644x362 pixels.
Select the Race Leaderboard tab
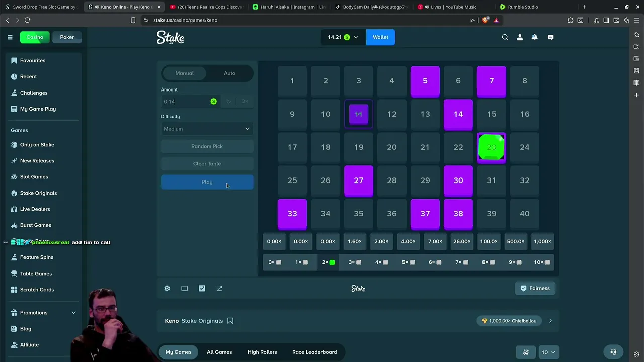click(314, 352)
